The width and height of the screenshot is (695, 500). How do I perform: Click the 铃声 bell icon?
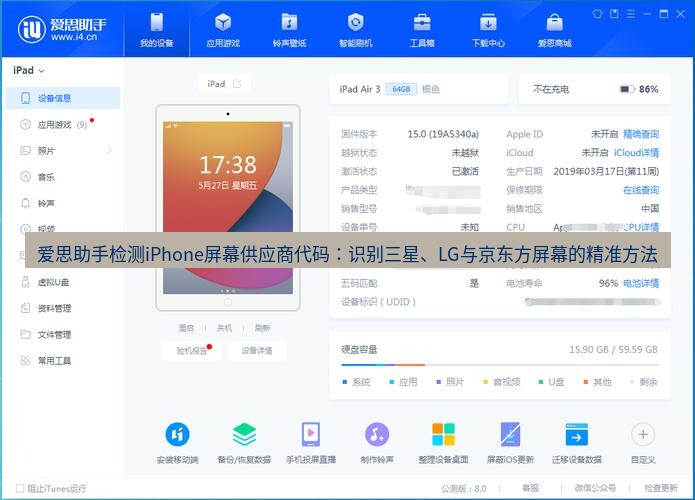26,203
